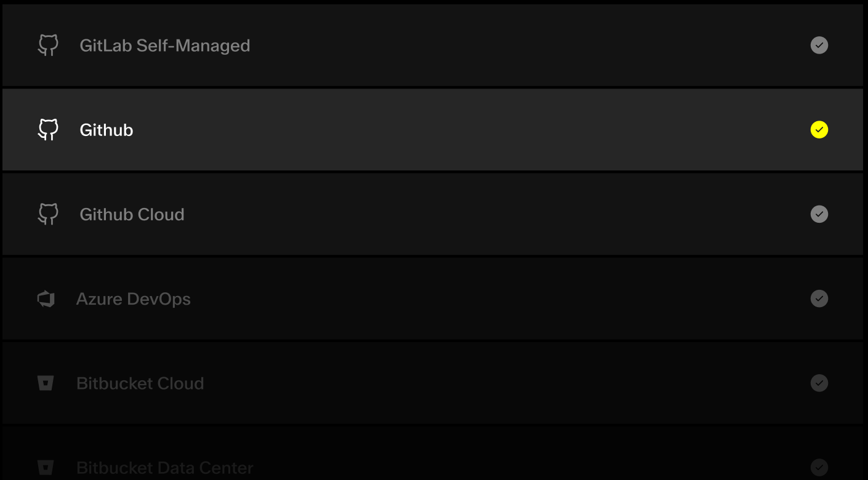Choose the Github Cloud label
Viewport: 868px width, 480px height.
(132, 214)
